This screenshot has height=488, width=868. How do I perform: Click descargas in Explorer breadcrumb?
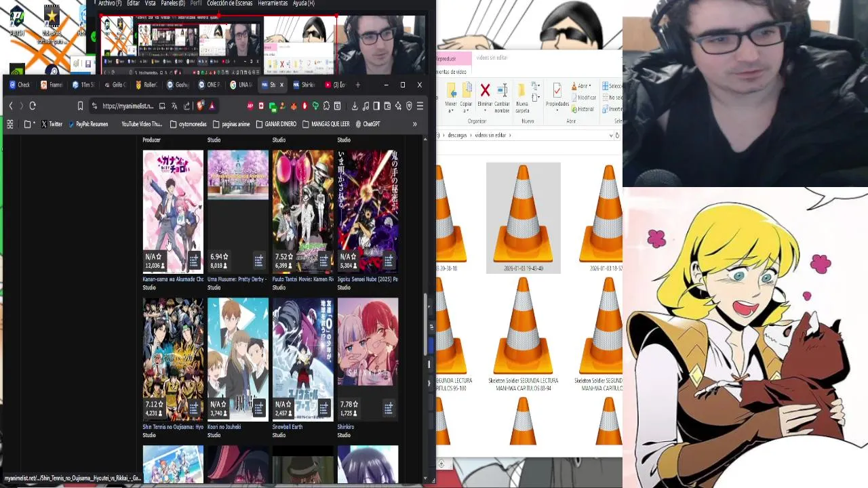pyautogui.click(x=457, y=136)
